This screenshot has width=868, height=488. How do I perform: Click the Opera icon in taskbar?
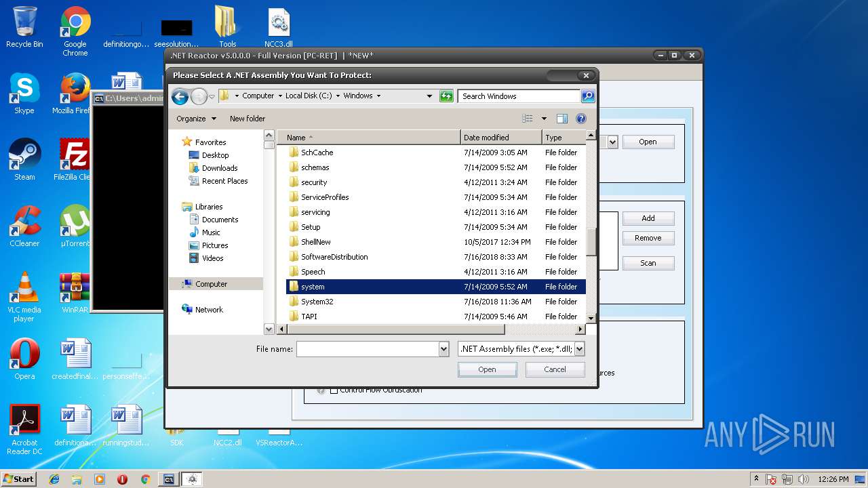coord(123,479)
